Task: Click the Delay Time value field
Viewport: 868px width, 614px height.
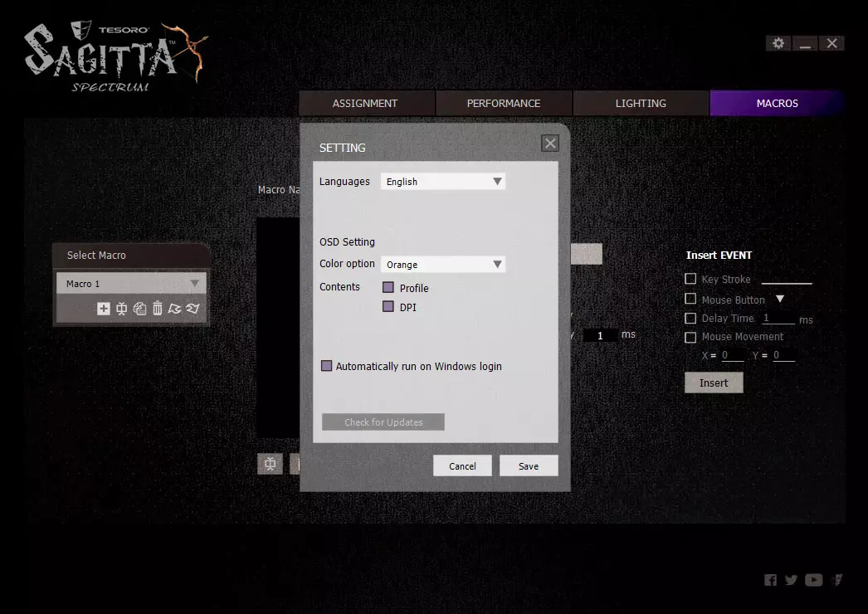Action: click(778, 319)
